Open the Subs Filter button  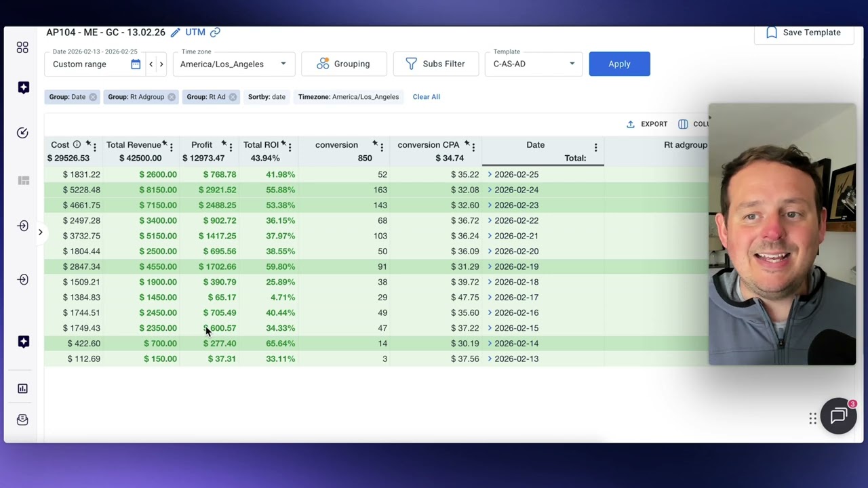tap(435, 64)
